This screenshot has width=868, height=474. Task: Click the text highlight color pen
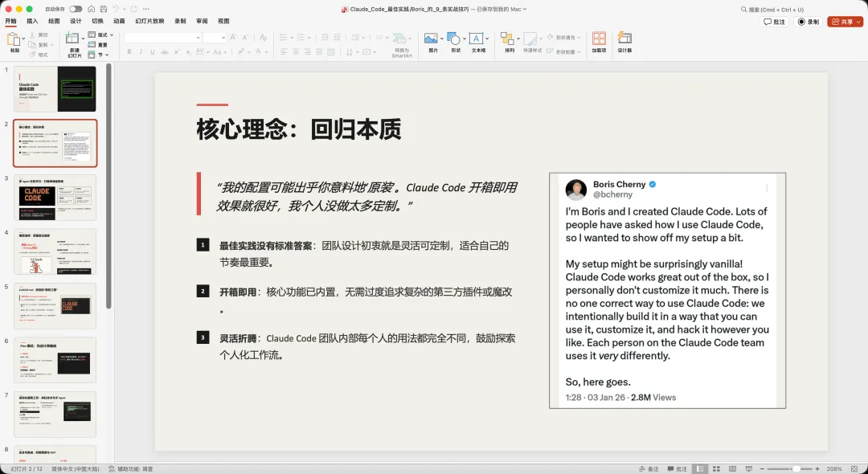tap(241, 52)
